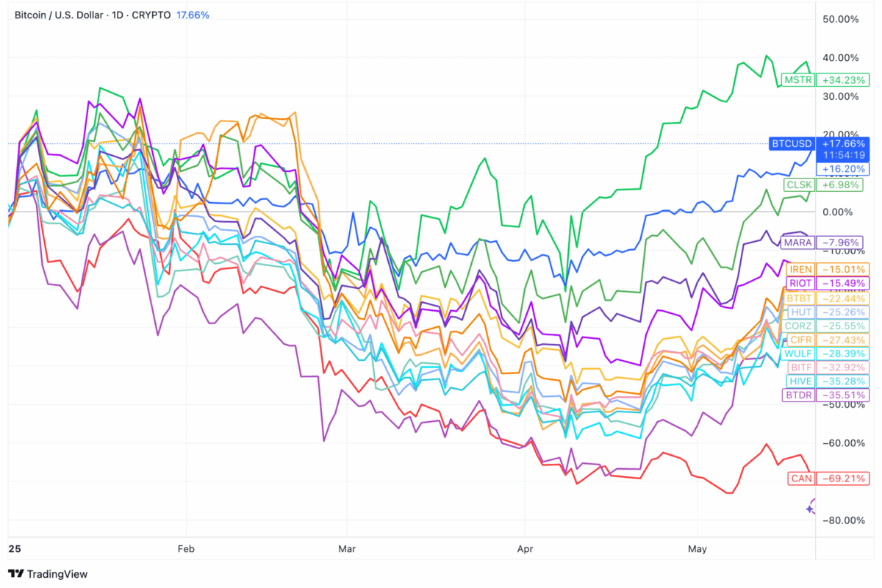This screenshot has width=882, height=588.
Task: Click the TradingView logo
Action: coord(47,574)
